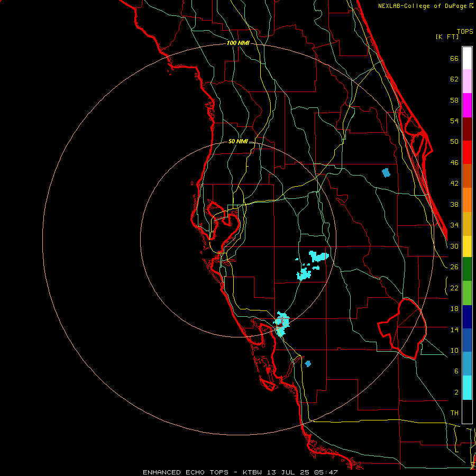Screen dimensions: 476x476
Task: Click the legend value "18"
Action: 454,309
